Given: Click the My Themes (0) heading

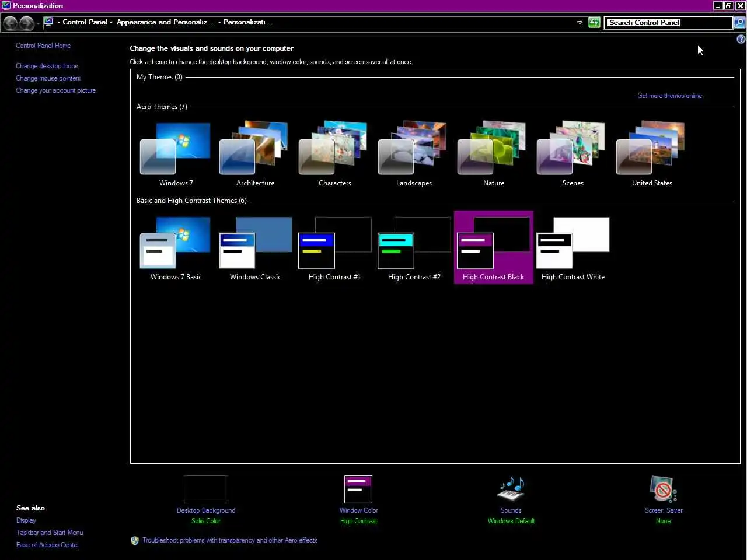Looking at the screenshot, I should pyautogui.click(x=159, y=77).
